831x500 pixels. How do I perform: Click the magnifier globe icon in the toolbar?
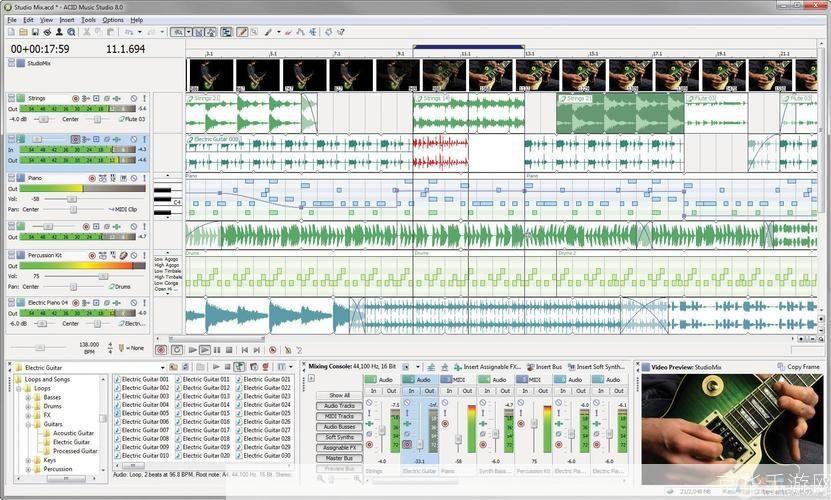[71, 32]
